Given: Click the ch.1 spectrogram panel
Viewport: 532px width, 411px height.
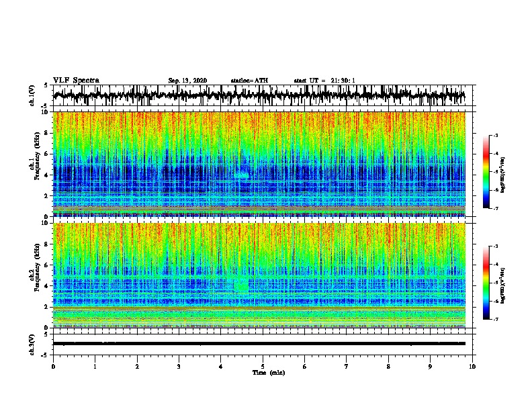Looking at the screenshot, I should (259, 164).
